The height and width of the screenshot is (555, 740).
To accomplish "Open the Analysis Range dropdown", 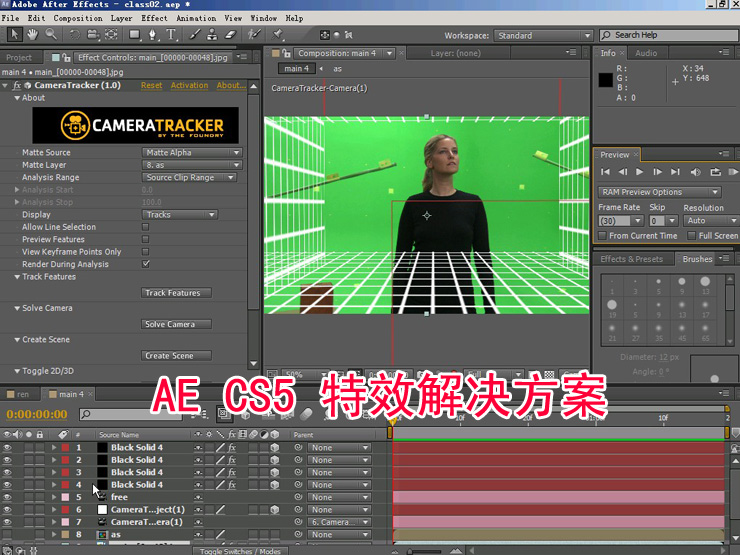I will [190, 178].
